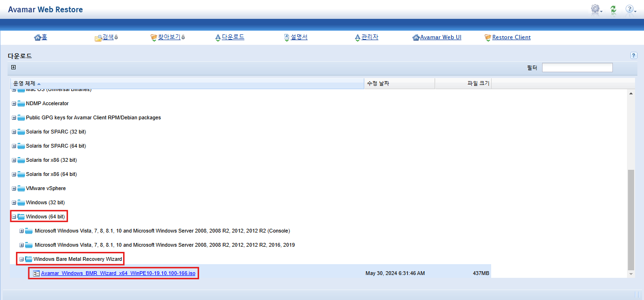The width and height of the screenshot is (644, 300).
Task: Click the VMware vSphere folder icon
Action: pyautogui.click(x=21, y=189)
